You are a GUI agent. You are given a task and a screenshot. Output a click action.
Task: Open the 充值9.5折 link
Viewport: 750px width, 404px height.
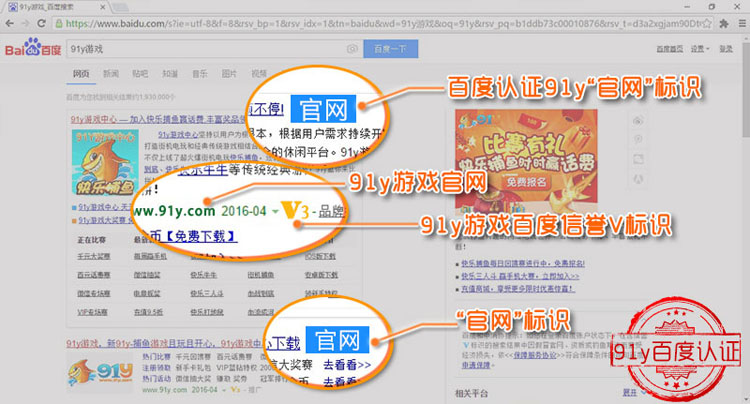coord(148,312)
